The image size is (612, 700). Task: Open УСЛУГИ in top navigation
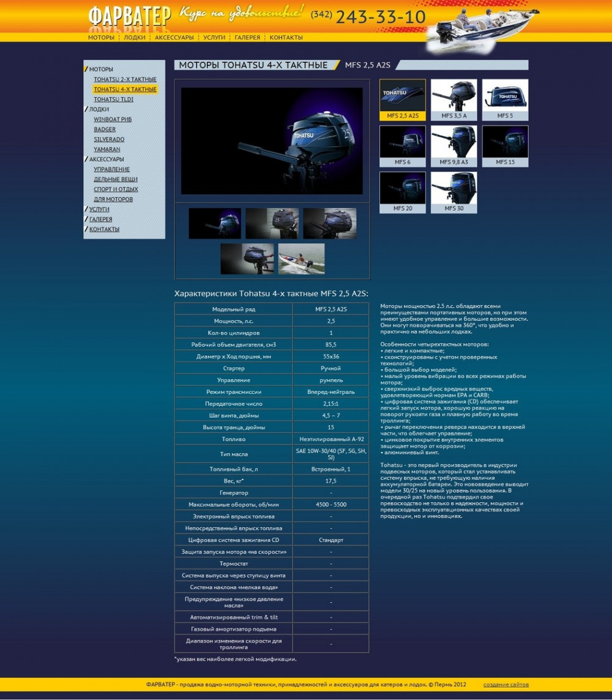pos(214,37)
